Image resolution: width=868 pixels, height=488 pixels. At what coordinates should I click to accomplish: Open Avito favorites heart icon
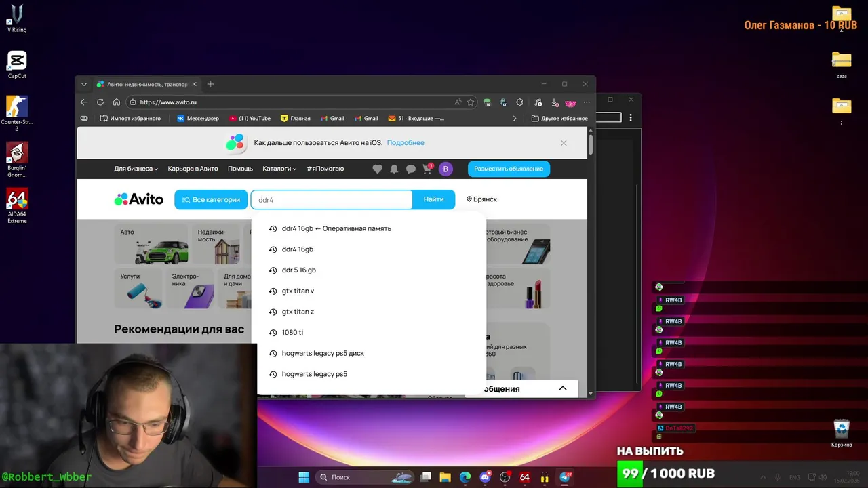378,169
